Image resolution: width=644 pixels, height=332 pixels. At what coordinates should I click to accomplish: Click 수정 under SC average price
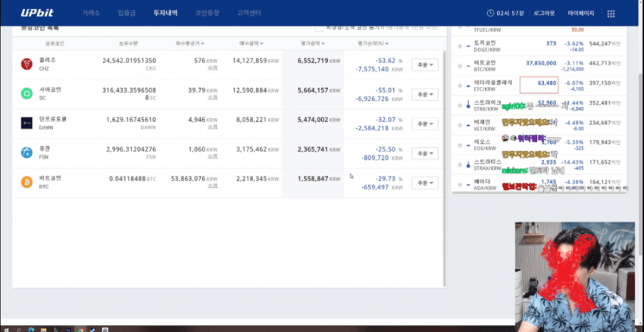[212, 97]
